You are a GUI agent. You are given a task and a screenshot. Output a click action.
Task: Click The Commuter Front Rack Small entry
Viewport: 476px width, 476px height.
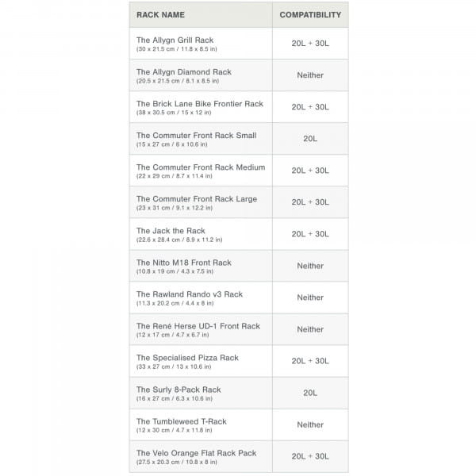[x=196, y=136]
